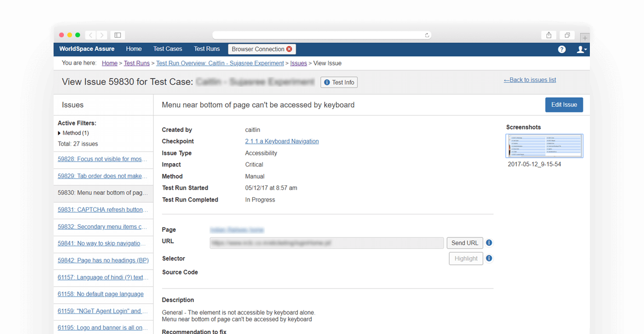Open the Test Cases menu item

(x=168, y=49)
